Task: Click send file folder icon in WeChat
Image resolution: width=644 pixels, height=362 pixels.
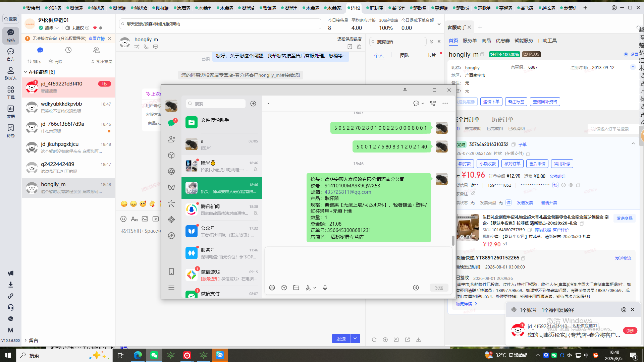Action: tap(296, 288)
